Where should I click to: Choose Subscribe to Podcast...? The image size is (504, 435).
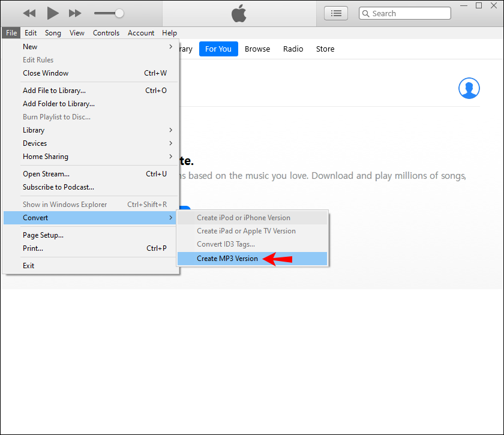click(90, 187)
